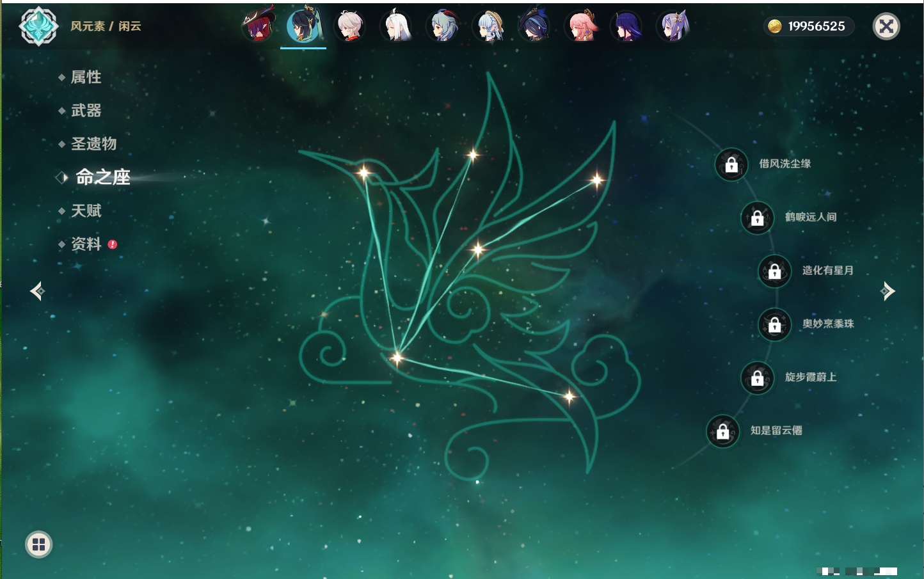Select the dark purple-haired character avatar

point(627,26)
